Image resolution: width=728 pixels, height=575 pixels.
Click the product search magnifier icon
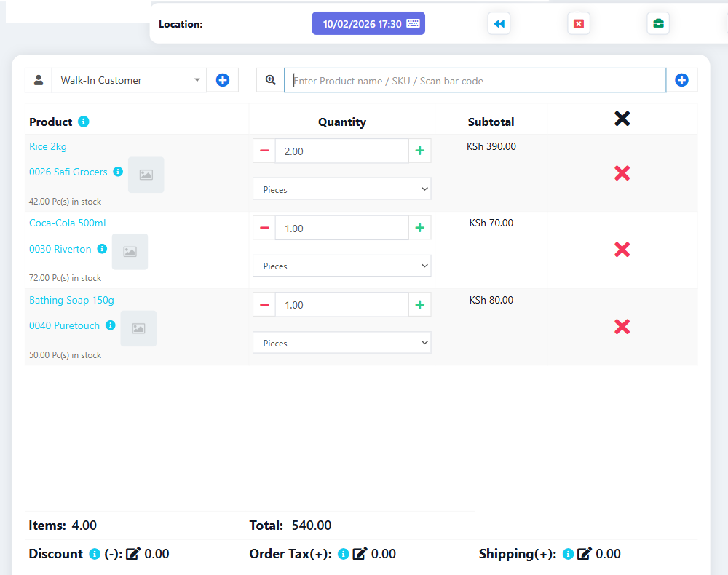tap(270, 80)
